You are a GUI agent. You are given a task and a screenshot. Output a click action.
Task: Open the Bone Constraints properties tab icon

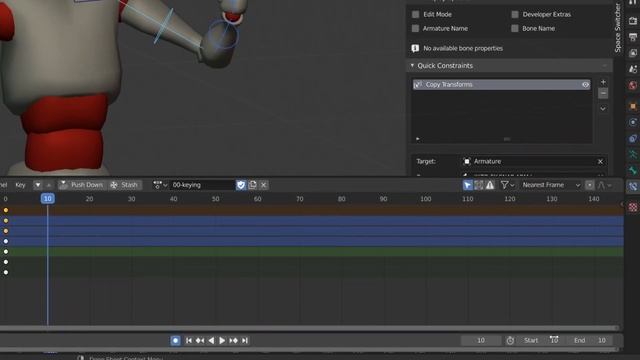pyautogui.click(x=633, y=187)
